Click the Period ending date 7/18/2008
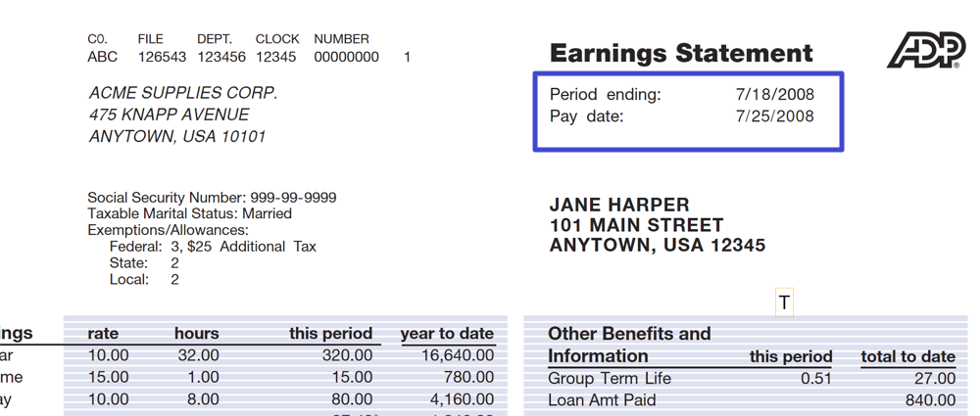This screenshot has height=416, width=980. coord(775,94)
